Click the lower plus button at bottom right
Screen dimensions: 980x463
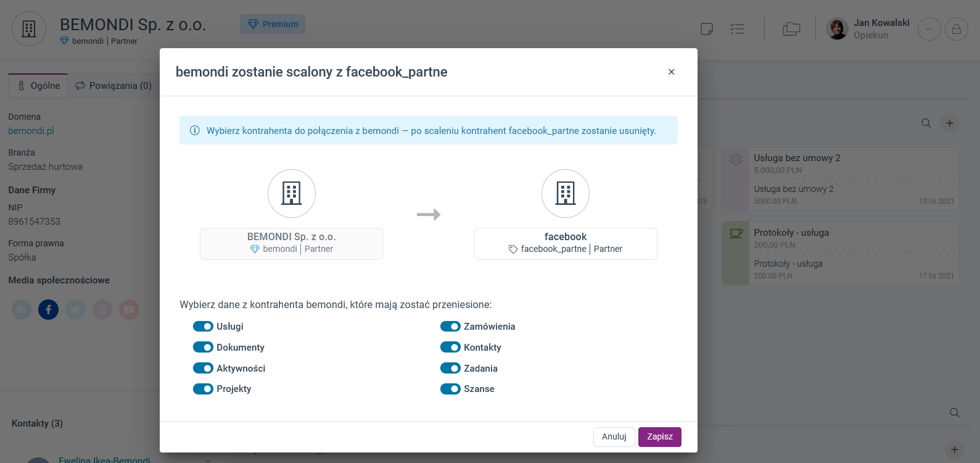955,449
